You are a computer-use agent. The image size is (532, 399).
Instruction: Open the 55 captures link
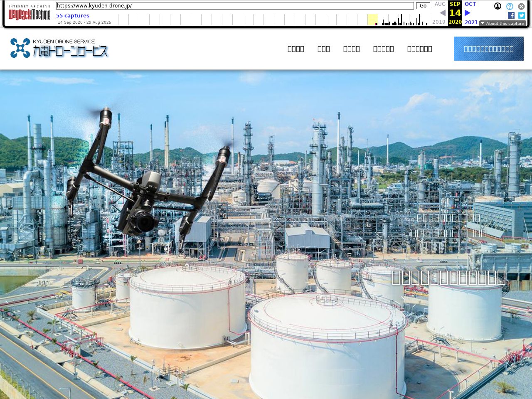73,15
